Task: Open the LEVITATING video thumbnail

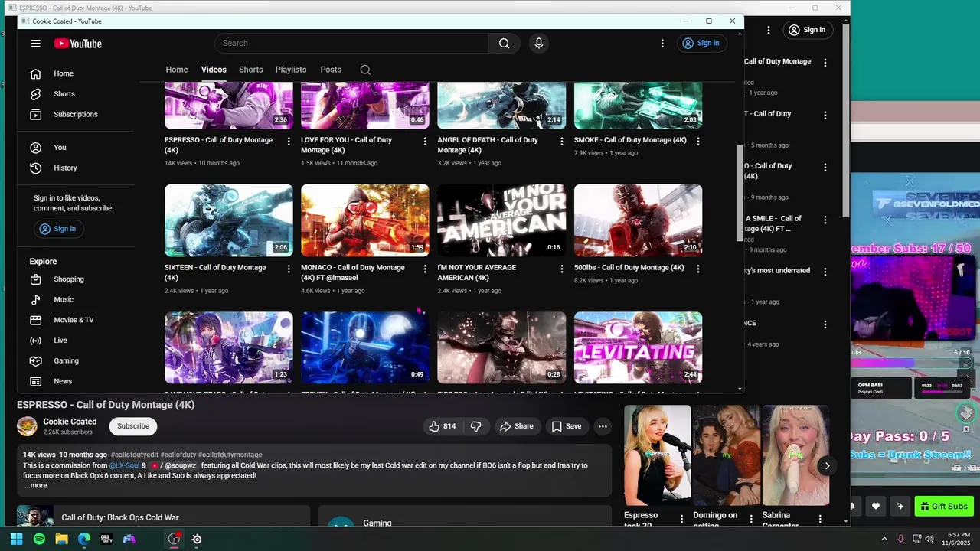Action: [639, 348]
